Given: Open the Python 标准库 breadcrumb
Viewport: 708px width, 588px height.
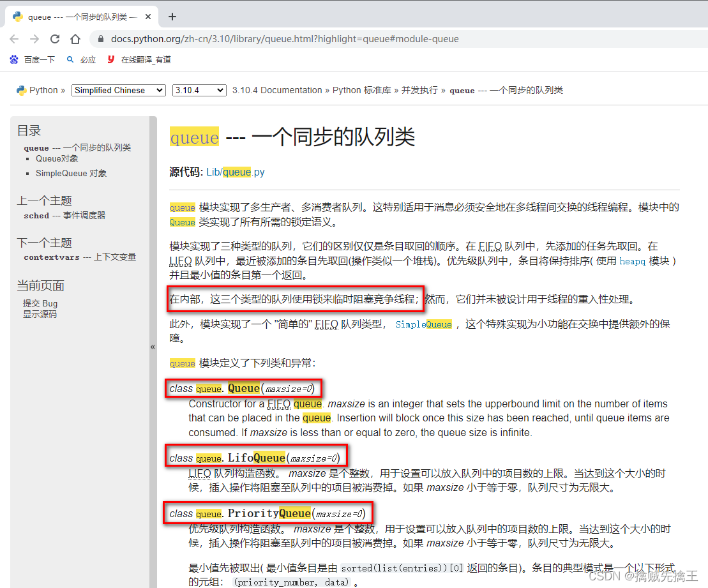Looking at the screenshot, I should tap(362, 90).
